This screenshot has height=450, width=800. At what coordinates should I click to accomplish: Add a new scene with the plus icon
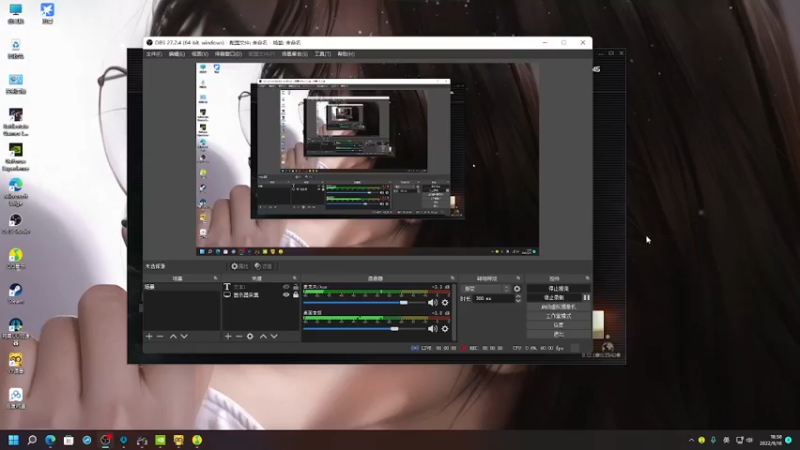[149, 336]
